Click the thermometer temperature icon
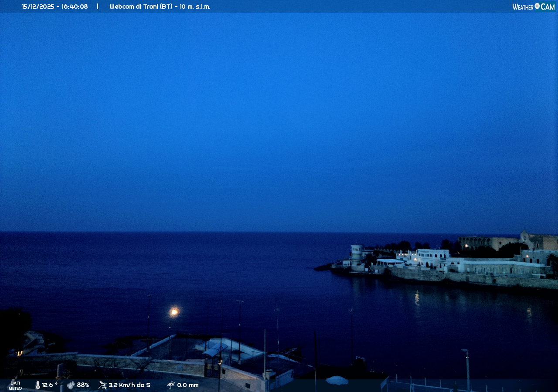Screen dimensions: 558x392 click(x=37, y=385)
